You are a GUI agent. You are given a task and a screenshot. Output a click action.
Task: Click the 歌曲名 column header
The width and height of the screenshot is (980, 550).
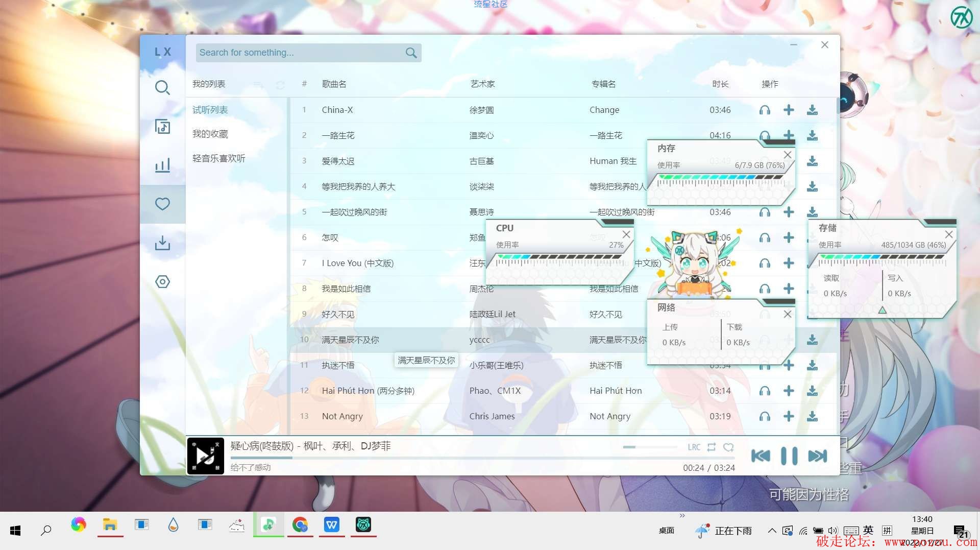click(x=334, y=84)
